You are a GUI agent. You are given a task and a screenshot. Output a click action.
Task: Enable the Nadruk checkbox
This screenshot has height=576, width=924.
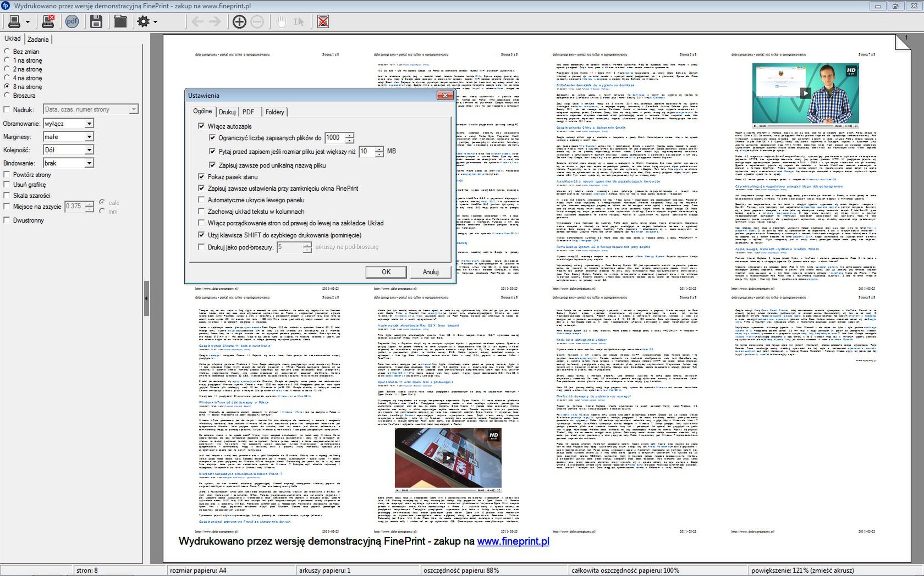pos(7,109)
